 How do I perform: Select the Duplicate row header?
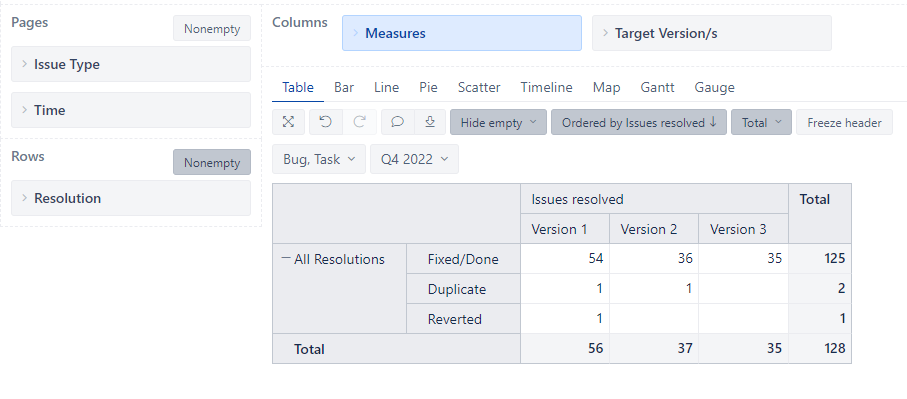pyautogui.click(x=463, y=289)
